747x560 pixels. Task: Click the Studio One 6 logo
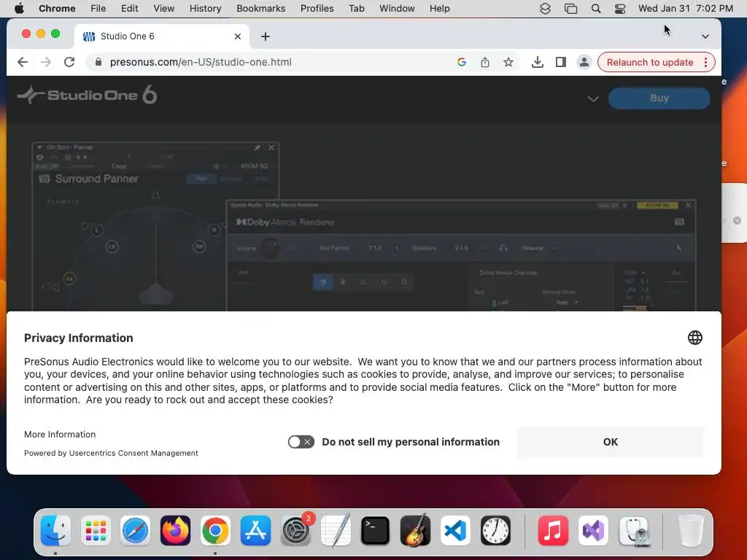88,95
